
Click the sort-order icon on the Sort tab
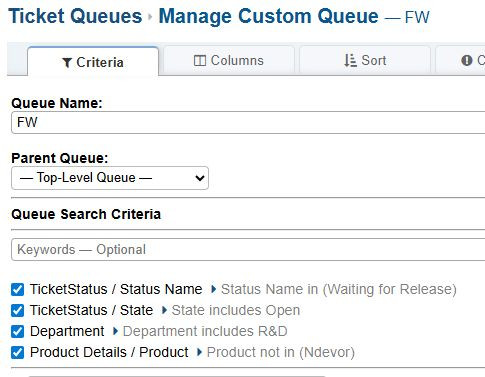(350, 60)
